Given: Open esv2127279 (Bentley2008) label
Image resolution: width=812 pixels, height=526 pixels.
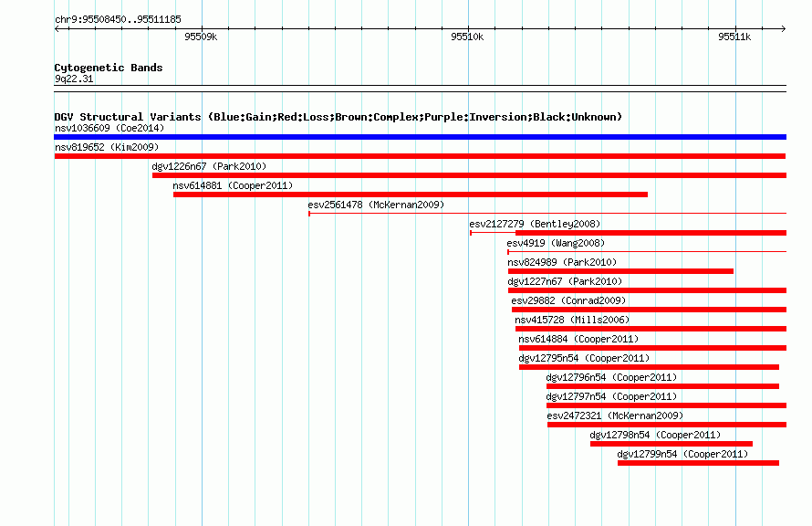Looking at the screenshot, I should (535, 224).
